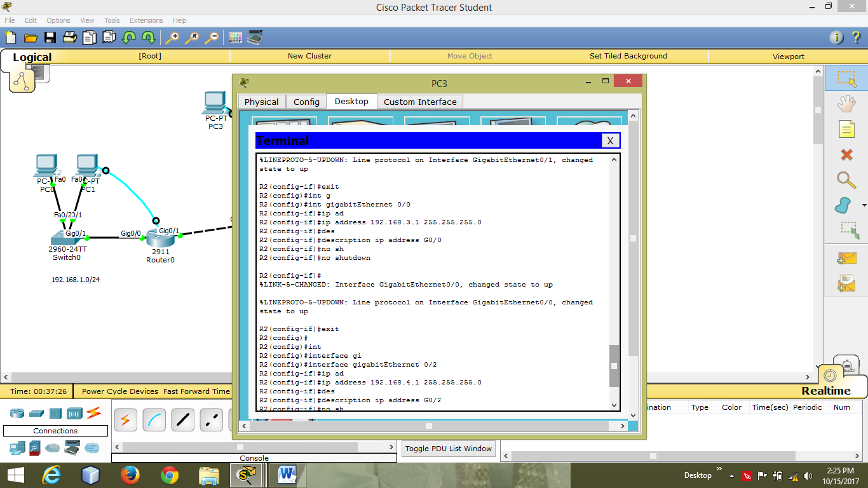This screenshot has height=488, width=868.
Task: Open a file with the folder icon
Action: [x=31, y=37]
